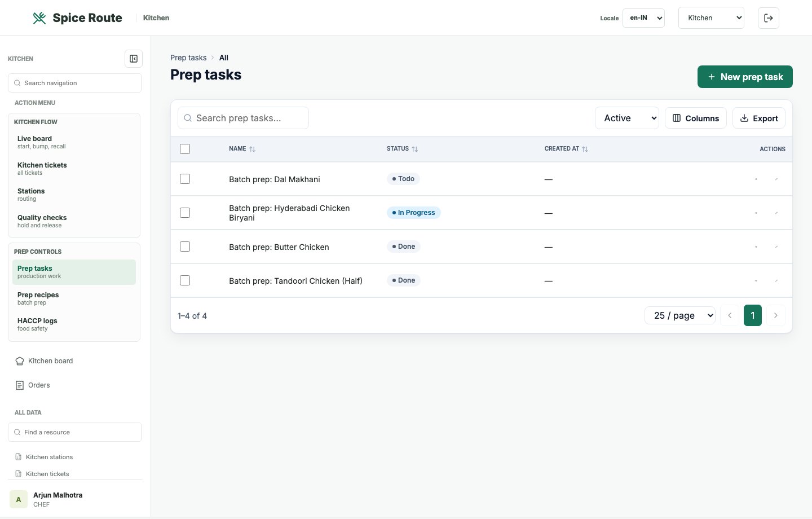Click the view icon for Hyderabadi Chicken Biryani
Image resolution: width=812 pixels, height=519 pixels.
point(756,213)
